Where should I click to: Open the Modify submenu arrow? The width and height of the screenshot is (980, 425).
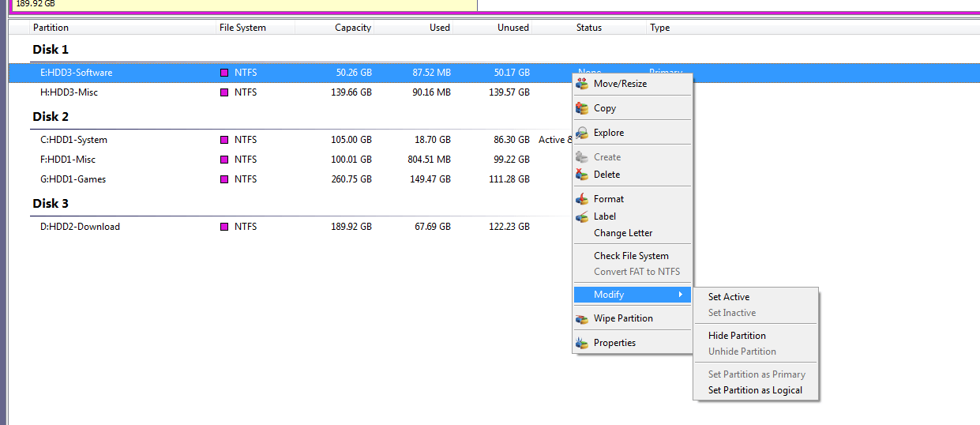click(x=681, y=295)
